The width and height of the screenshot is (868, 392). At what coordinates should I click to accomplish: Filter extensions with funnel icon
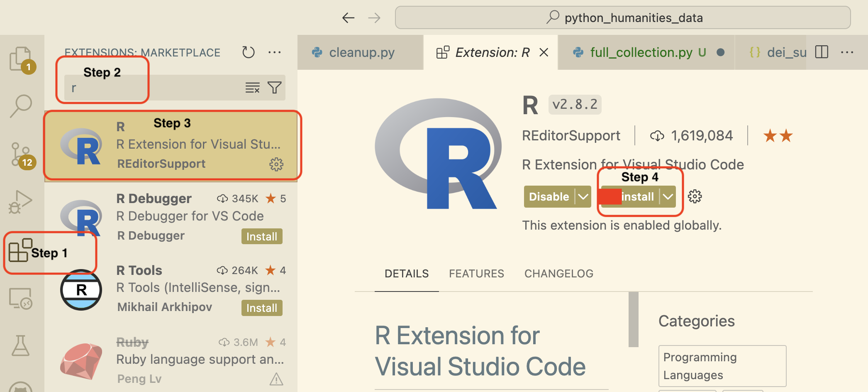click(x=275, y=88)
